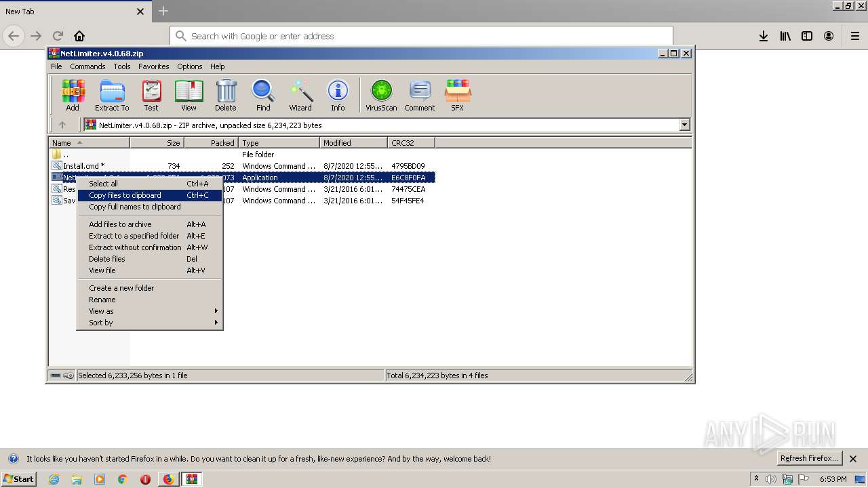Image resolution: width=868 pixels, height=488 pixels.
Task: Choose Select all from context menu
Action: [150, 184]
